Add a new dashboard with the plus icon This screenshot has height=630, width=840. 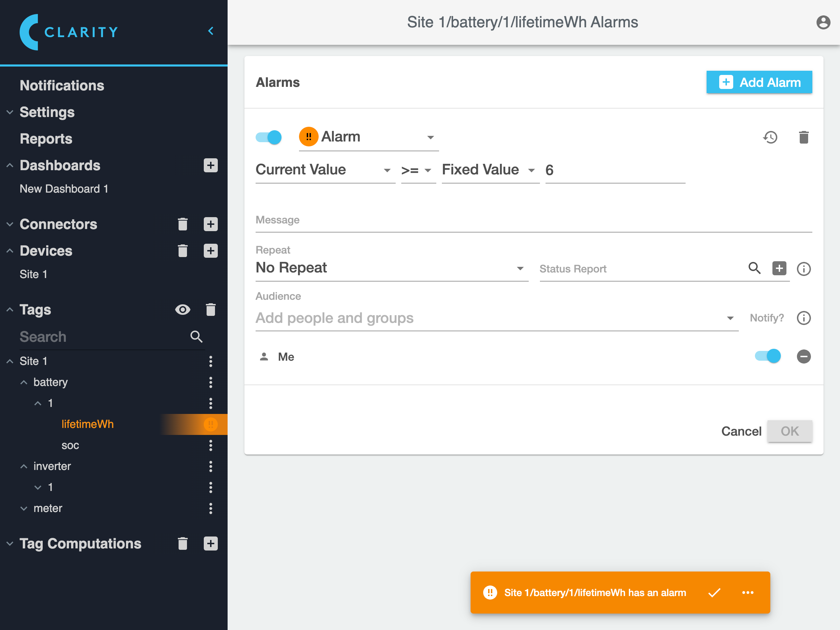point(210,166)
